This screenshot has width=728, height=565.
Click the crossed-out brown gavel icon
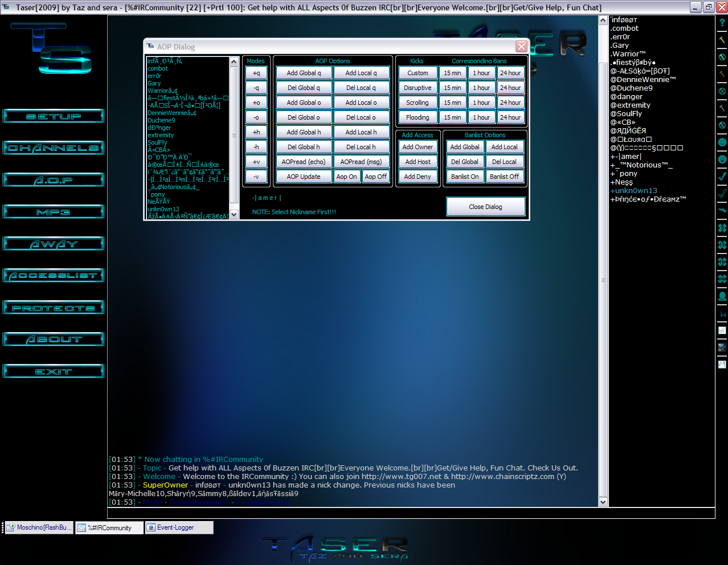point(722,91)
